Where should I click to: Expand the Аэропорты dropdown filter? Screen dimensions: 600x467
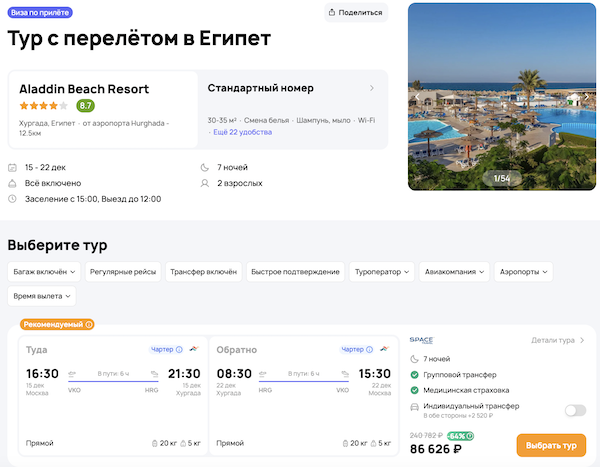[523, 271]
